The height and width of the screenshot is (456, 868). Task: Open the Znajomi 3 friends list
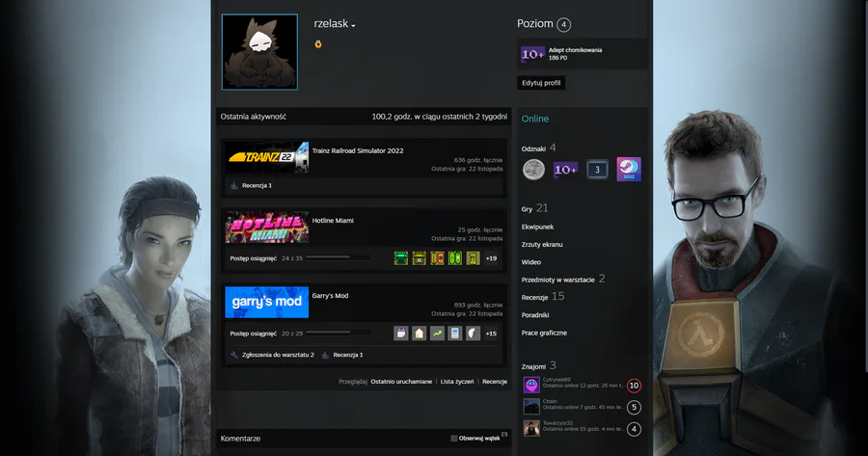tap(538, 365)
